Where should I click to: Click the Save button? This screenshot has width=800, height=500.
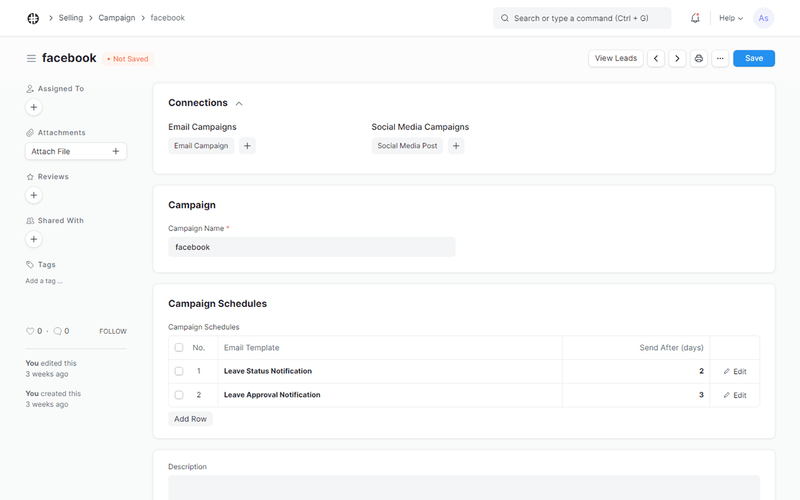pyautogui.click(x=753, y=59)
